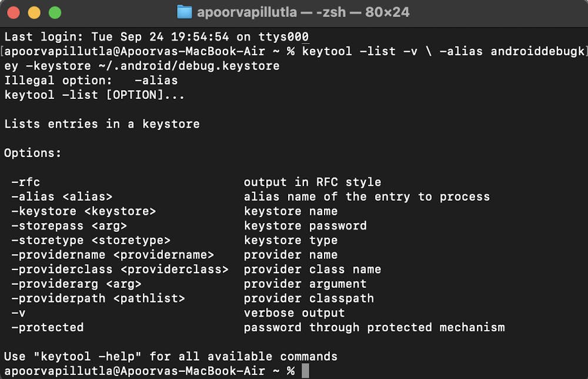
Task: Minimize the Terminal window with yellow button
Action: [34, 12]
